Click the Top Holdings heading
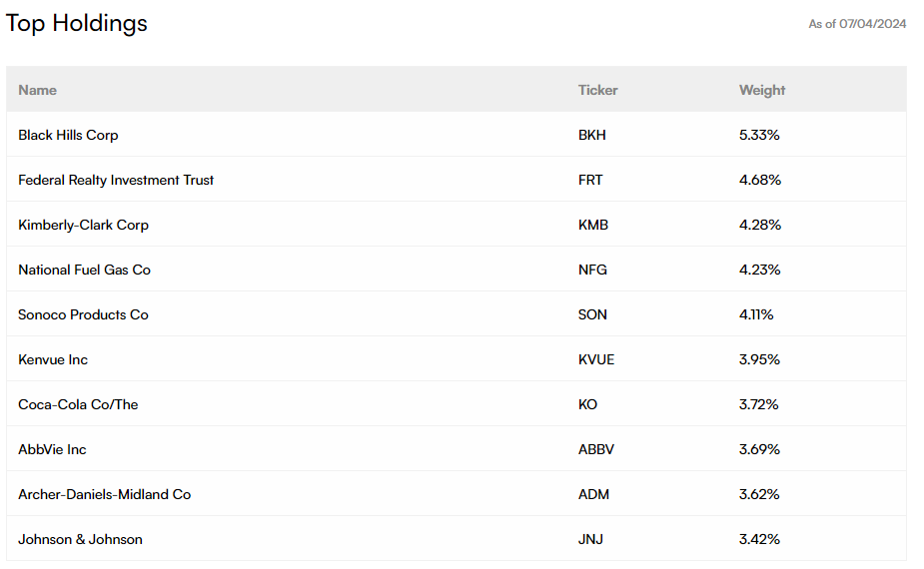Image resolution: width=924 pixels, height=569 pixels. [77, 24]
